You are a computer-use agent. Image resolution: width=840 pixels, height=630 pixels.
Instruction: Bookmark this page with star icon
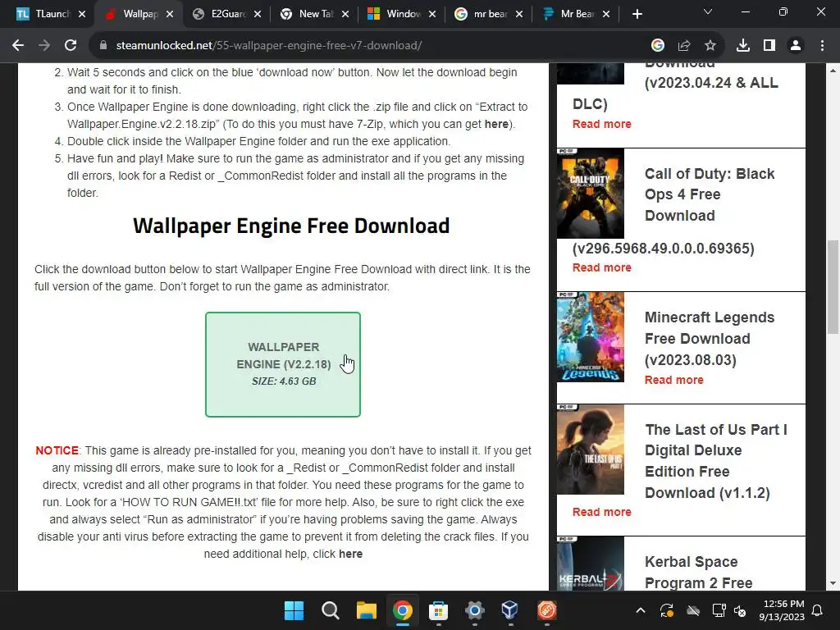pos(710,46)
